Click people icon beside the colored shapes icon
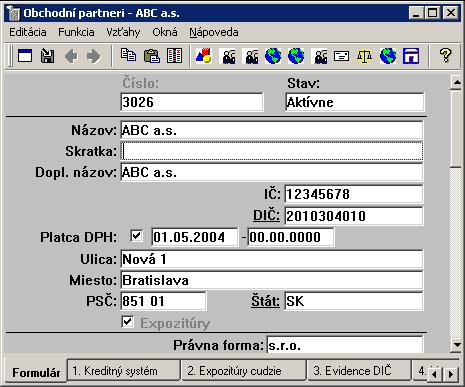 [228, 56]
